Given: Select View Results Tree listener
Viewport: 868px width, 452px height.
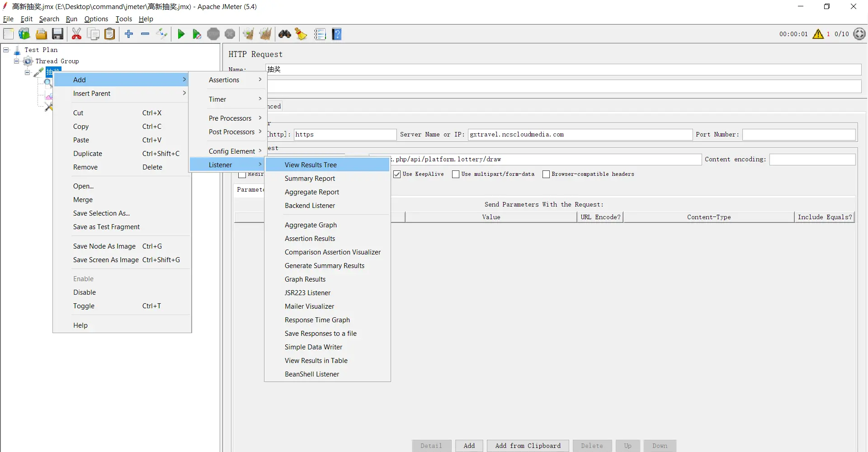Looking at the screenshot, I should click(311, 165).
